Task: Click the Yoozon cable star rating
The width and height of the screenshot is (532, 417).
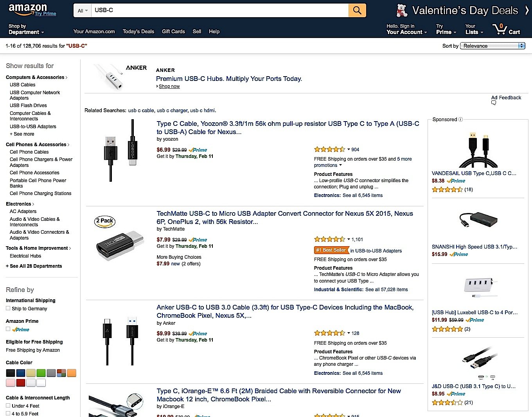Action: 329,149
